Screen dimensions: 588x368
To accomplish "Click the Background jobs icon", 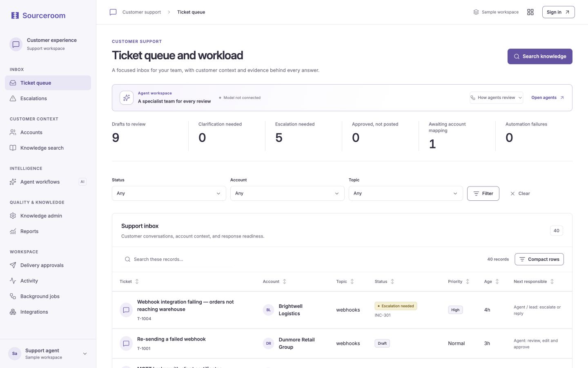I will [x=13, y=296].
